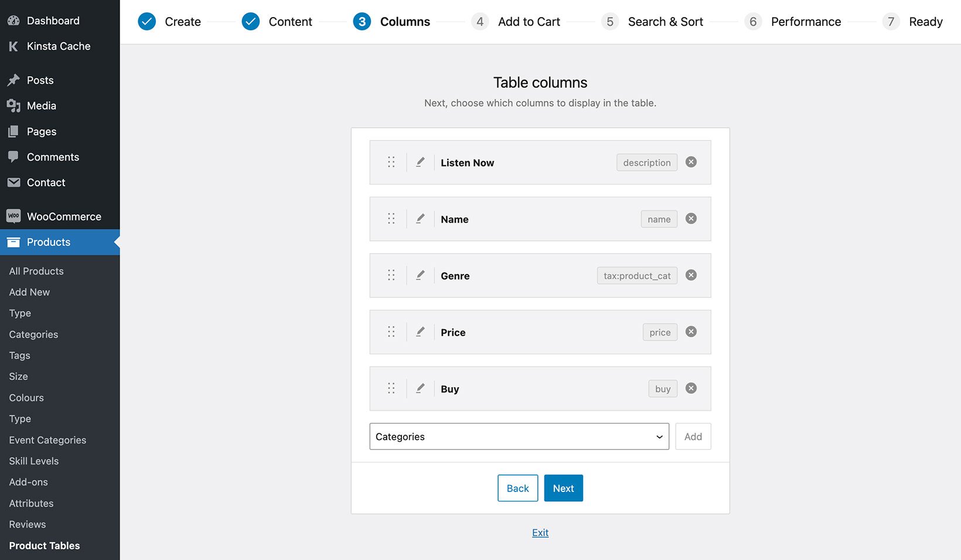Grab the drag handle next to the Genre column

click(391, 275)
